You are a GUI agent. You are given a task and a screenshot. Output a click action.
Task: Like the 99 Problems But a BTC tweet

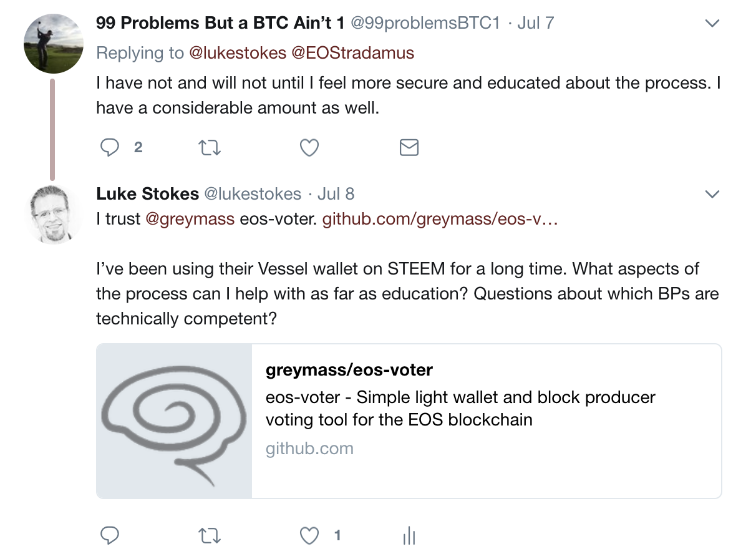(309, 147)
